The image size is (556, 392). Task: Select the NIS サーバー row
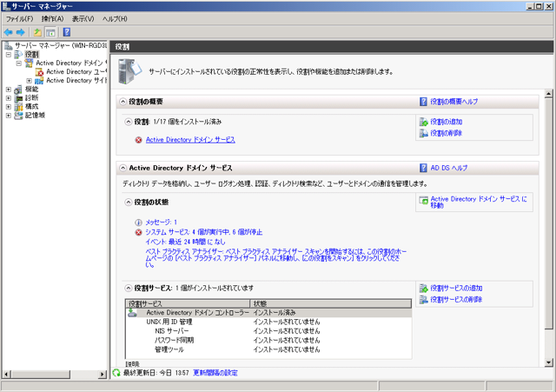268,331
